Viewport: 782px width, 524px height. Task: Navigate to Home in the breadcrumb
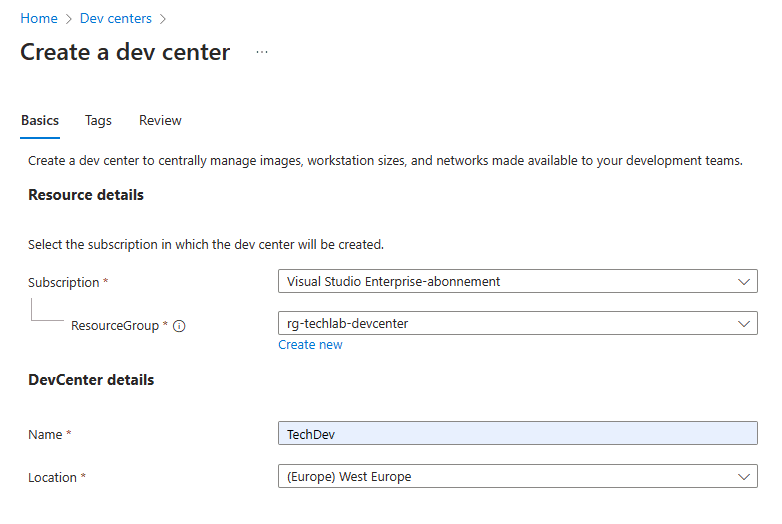click(39, 18)
